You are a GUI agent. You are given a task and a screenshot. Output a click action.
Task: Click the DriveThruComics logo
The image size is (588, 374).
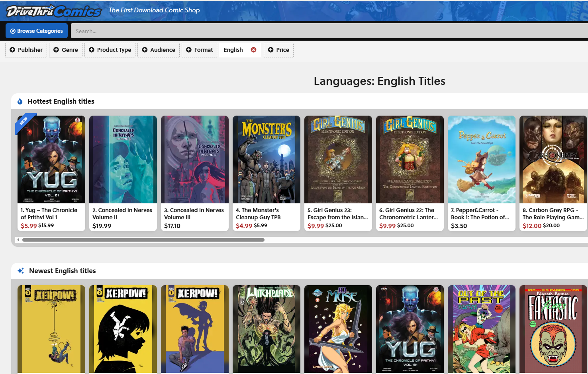tap(54, 11)
